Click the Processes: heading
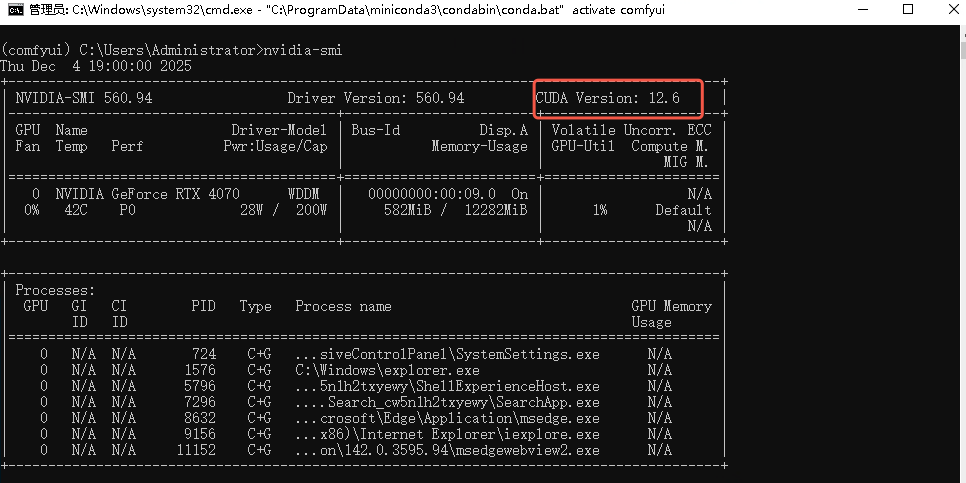Viewport: 966px width, 483px height. (x=55, y=290)
